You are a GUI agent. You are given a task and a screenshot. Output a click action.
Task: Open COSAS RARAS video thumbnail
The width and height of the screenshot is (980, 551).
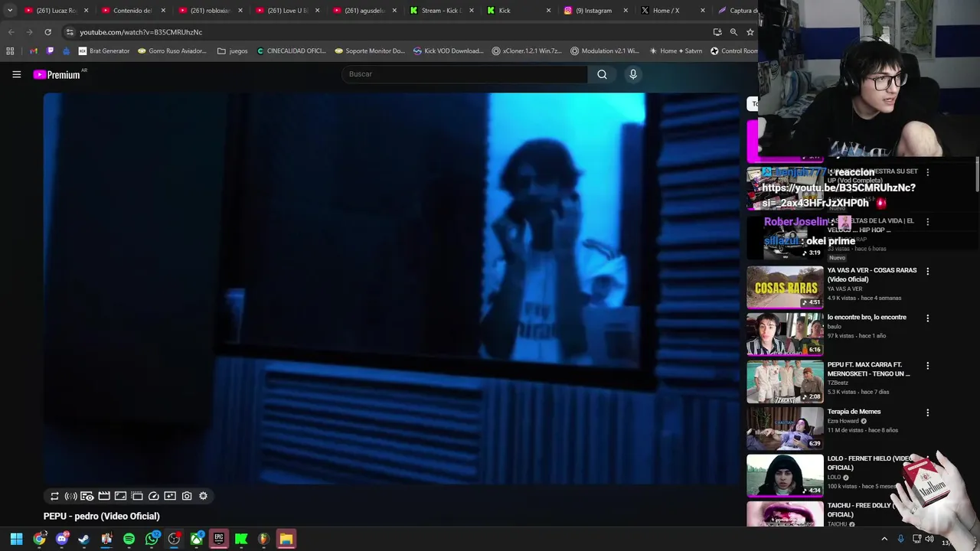(785, 287)
